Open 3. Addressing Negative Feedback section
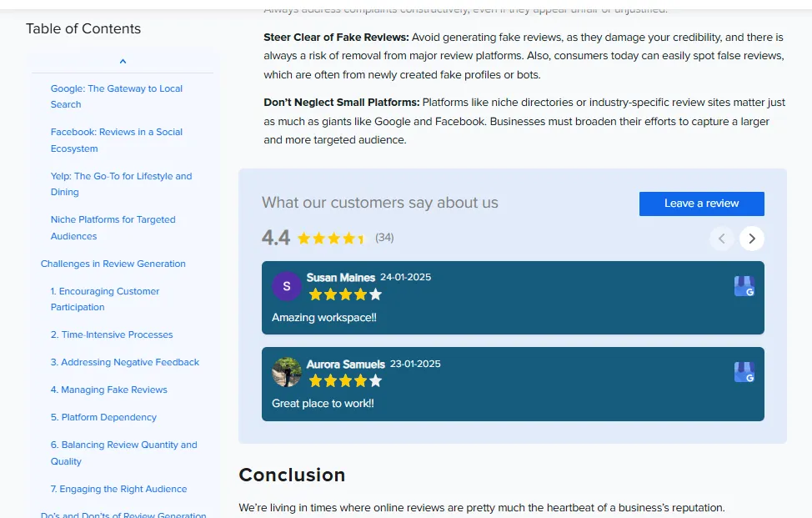Image resolution: width=812 pixels, height=518 pixels. [125, 362]
